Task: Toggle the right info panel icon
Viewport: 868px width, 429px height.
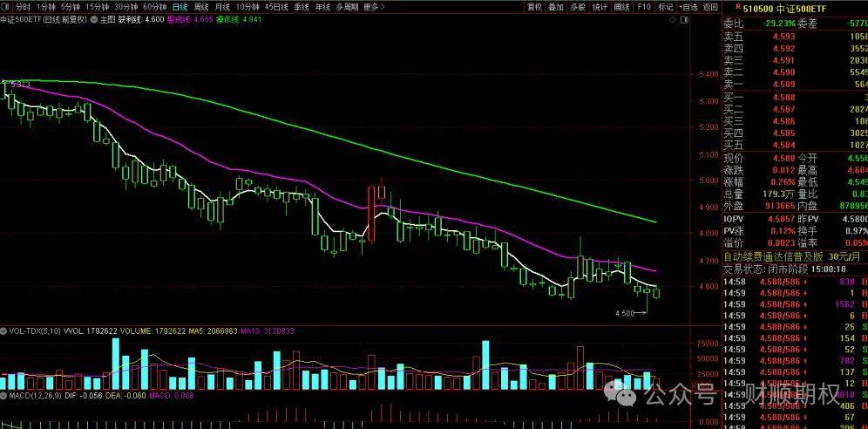Action: click(685, 19)
